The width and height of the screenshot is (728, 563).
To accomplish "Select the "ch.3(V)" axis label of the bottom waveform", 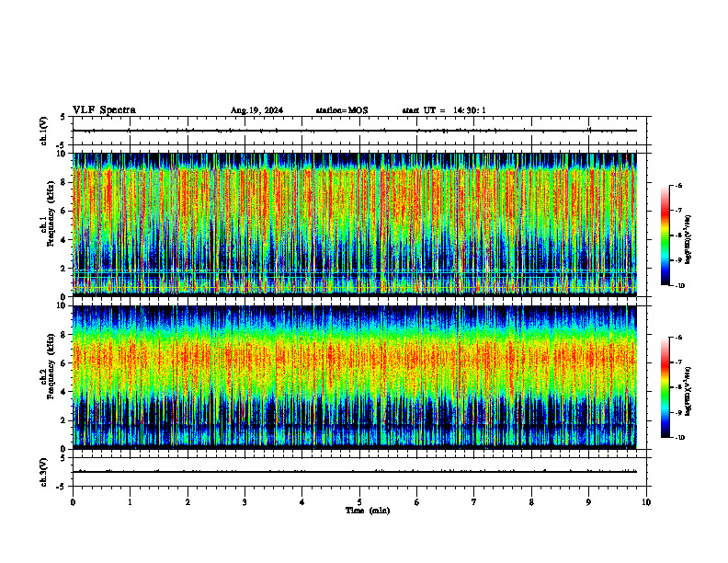I will click(44, 472).
